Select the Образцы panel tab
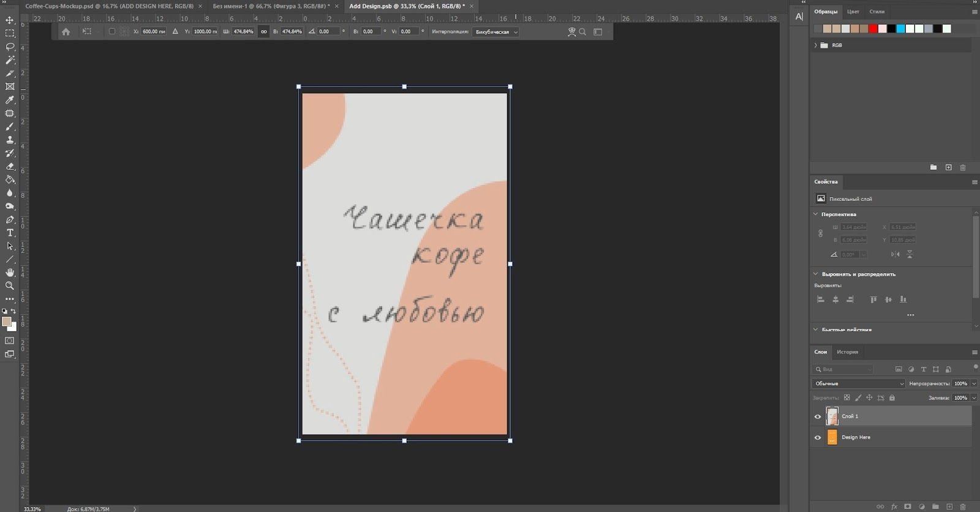This screenshot has width=980, height=512. tap(826, 12)
